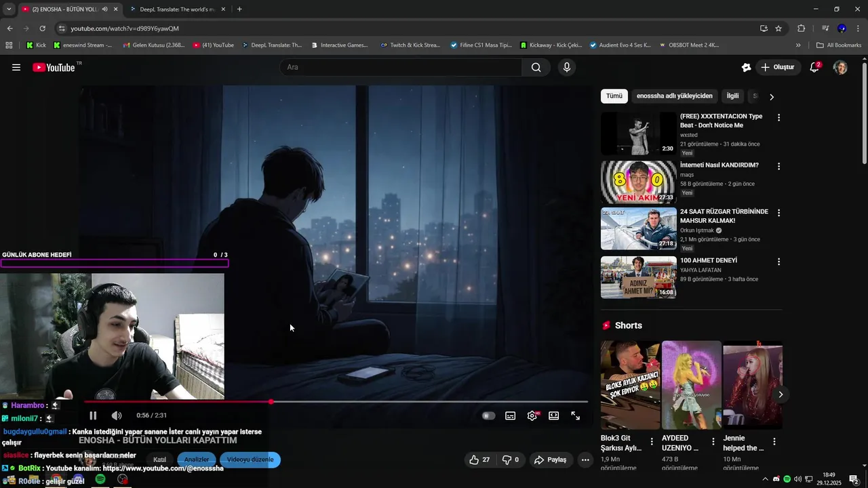Start voice search with the microphone
The width and height of the screenshot is (868, 488).
tap(567, 67)
